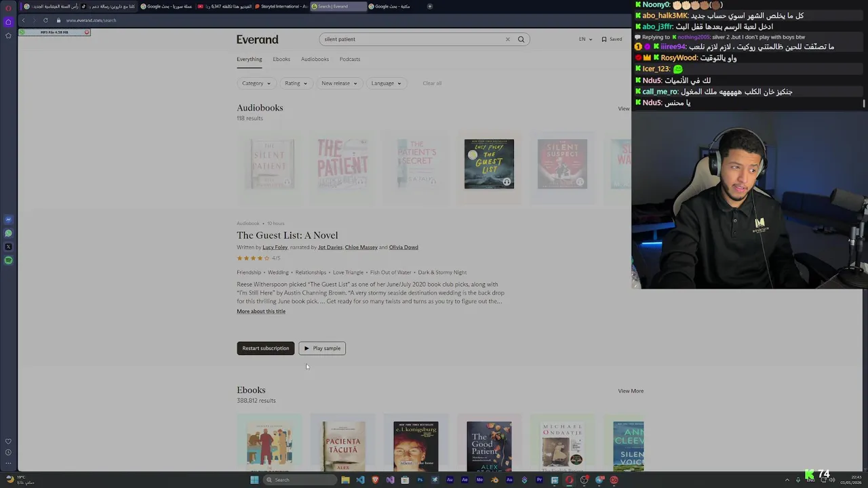Screen dimensions: 868x488
Task: Open Spotify in Opera sidebar
Action: click(x=8, y=260)
